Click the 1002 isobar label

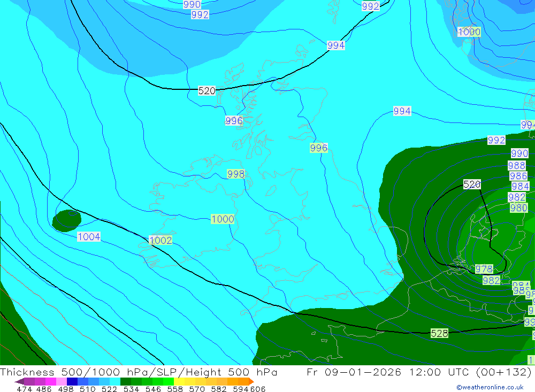coord(160,240)
